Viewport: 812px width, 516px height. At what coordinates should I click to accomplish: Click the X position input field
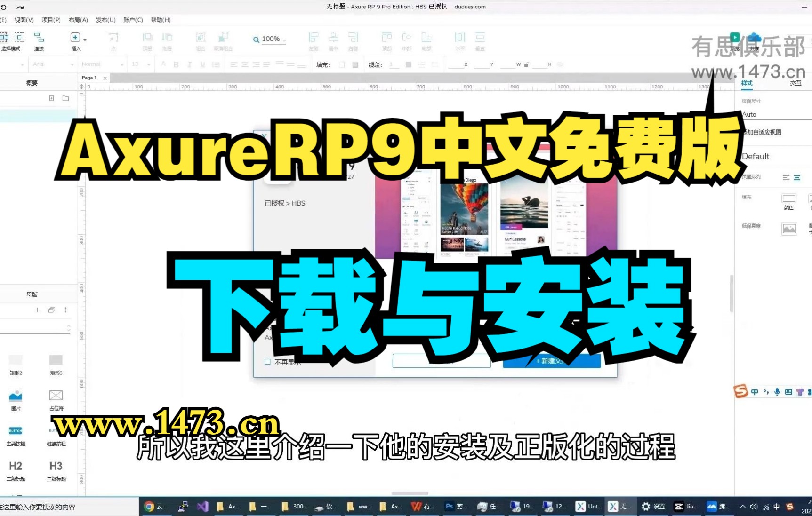pos(456,64)
